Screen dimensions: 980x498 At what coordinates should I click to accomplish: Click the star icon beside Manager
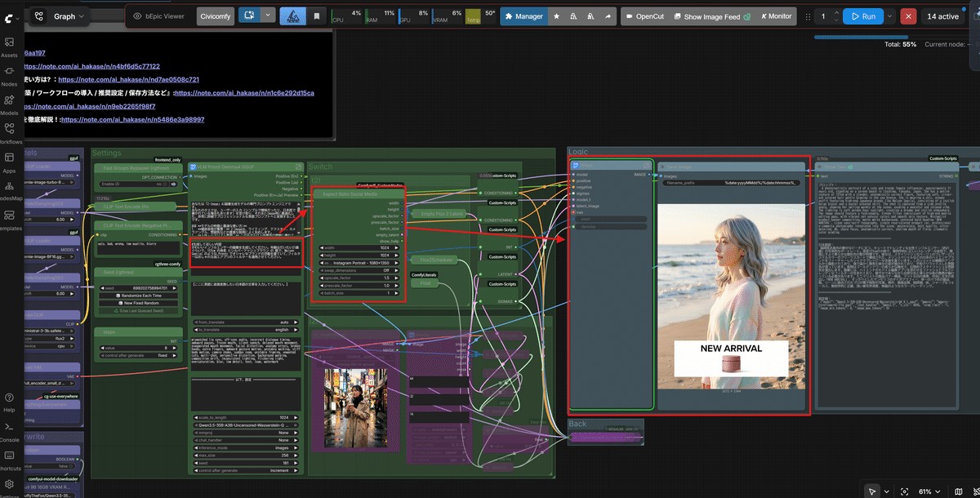[556, 16]
